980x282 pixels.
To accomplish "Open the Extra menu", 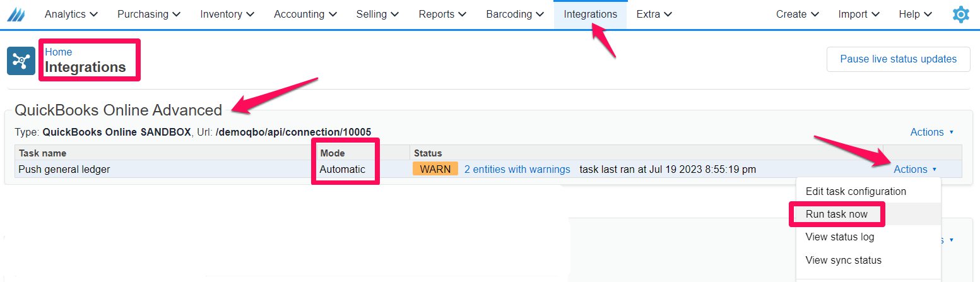I will tap(654, 14).
